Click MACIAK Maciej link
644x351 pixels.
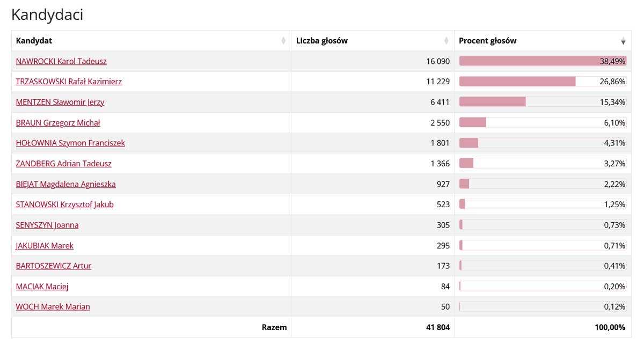42,286
